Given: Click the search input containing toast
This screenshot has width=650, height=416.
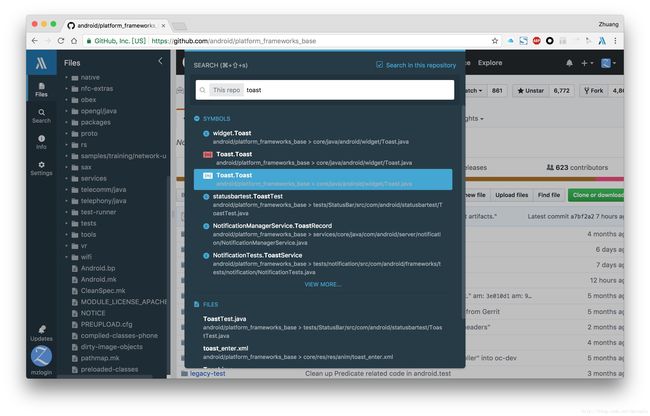Looking at the screenshot, I should click(325, 90).
